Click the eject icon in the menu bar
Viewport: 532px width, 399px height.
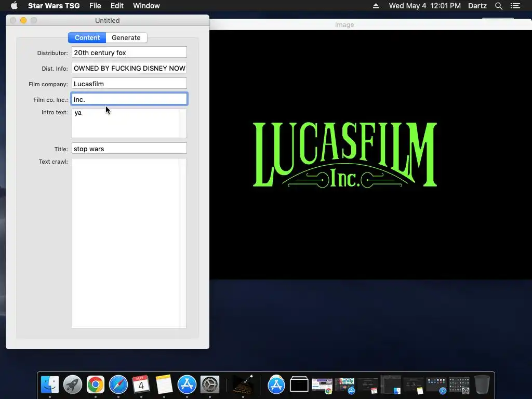click(376, 6)
